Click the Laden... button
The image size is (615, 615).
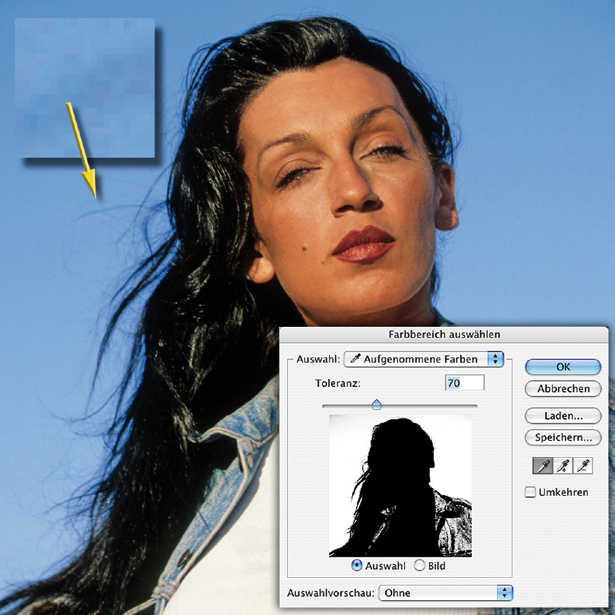click(563, 416)
